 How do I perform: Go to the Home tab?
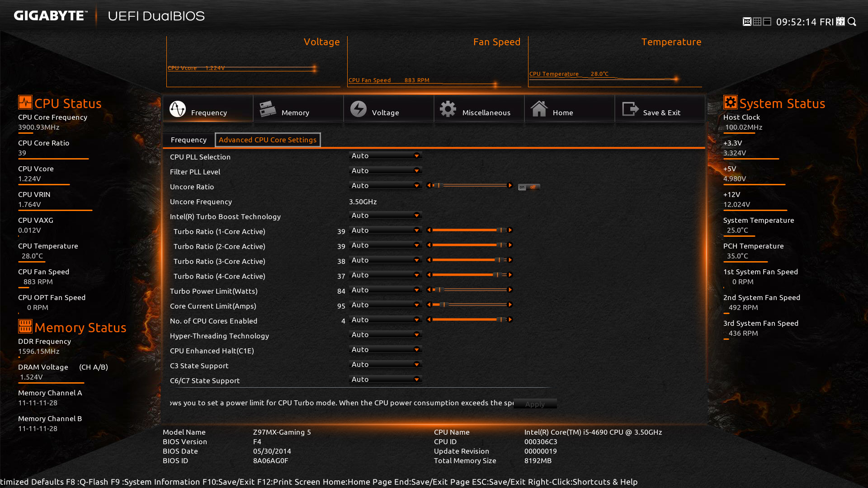570,108
